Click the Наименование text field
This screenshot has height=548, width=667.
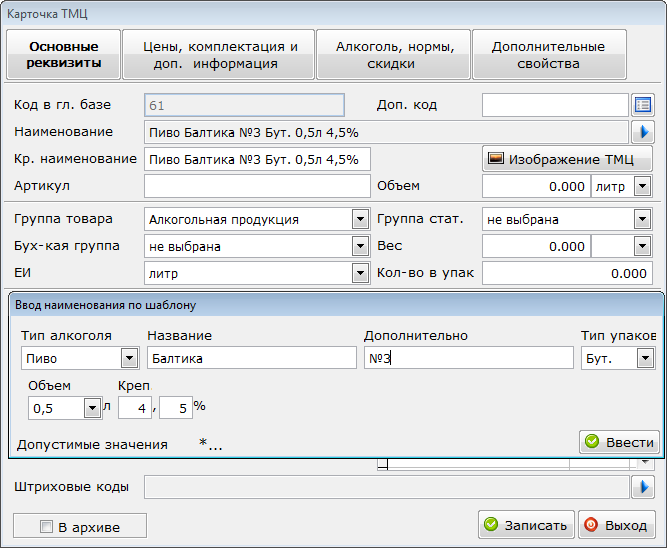click(386, 132)
